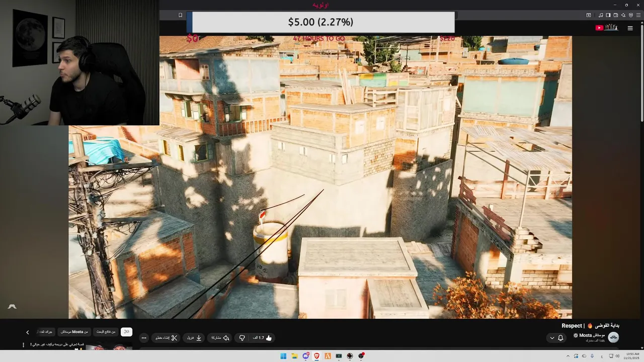Select the 'From search results' filter chip
The image size is (644, 362).
(106, 332)
